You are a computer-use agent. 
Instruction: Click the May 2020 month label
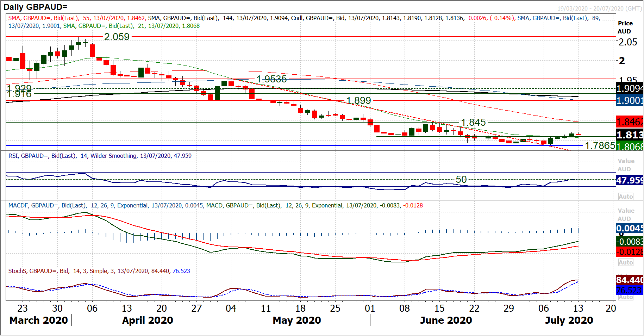point(297,320)
